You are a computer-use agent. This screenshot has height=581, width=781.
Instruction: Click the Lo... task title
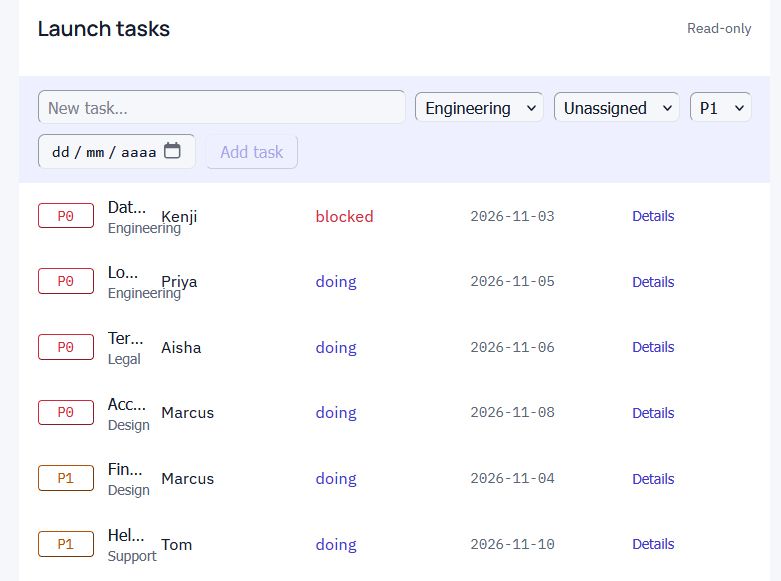123,272
